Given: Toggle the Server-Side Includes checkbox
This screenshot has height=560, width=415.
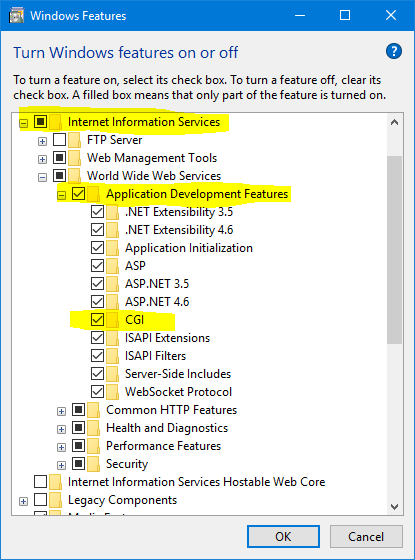Looking at the screenshot, I should tap(98, 374).
